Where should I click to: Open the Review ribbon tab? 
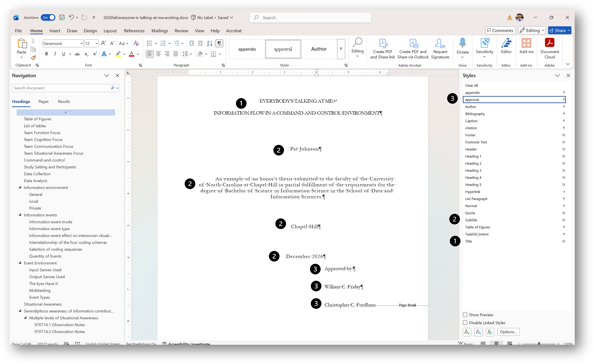pos(181,31)
